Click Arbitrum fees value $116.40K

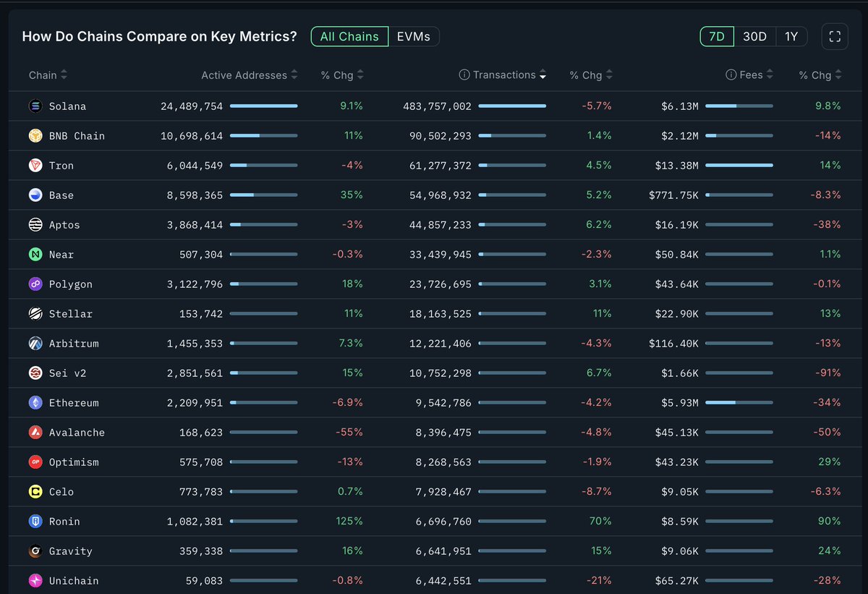pos(673,344)
